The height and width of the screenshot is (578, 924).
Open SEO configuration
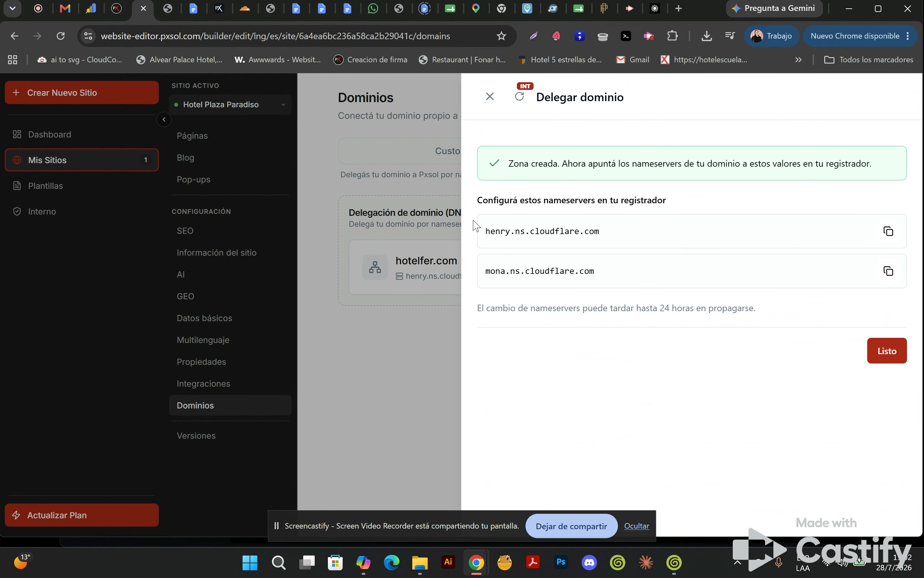pyautogui.click(x=230, y=231)
